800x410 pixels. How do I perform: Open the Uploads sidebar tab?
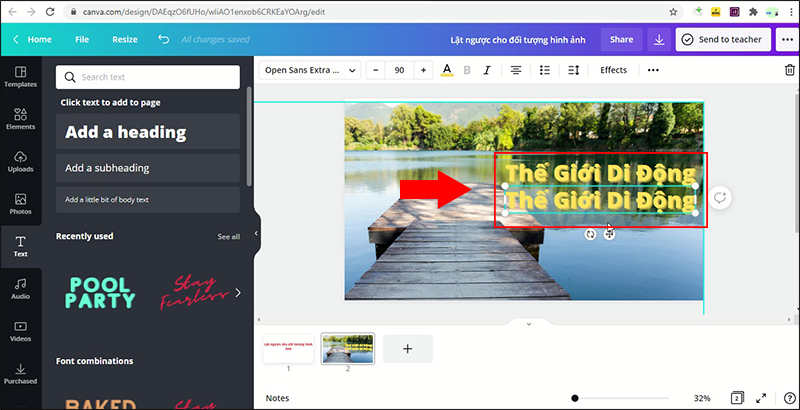tap(20, 162)
